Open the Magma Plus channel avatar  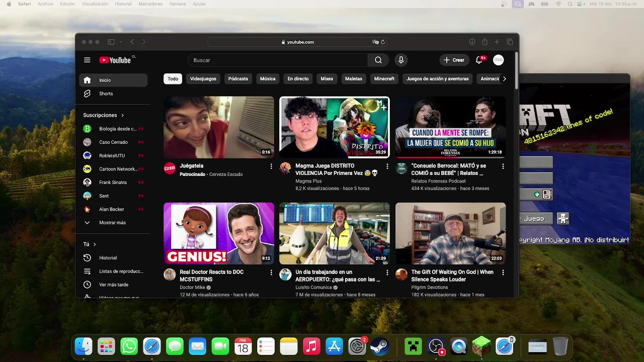(285, 168)
